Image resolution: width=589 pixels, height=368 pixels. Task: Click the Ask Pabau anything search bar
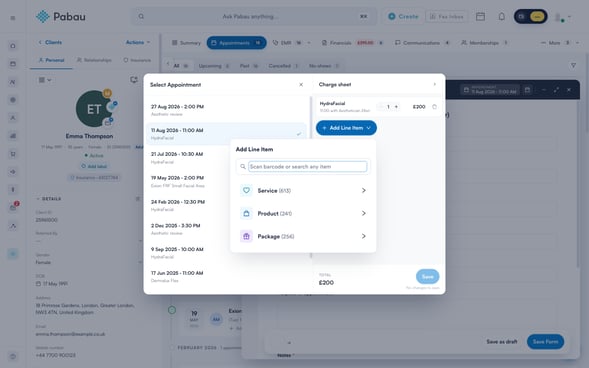(x=254, y=17)
